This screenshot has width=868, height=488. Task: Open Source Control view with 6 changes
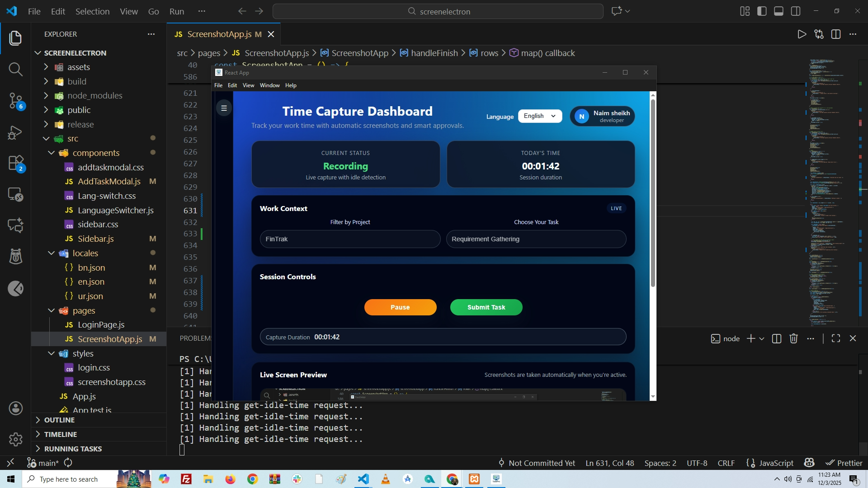15,100
